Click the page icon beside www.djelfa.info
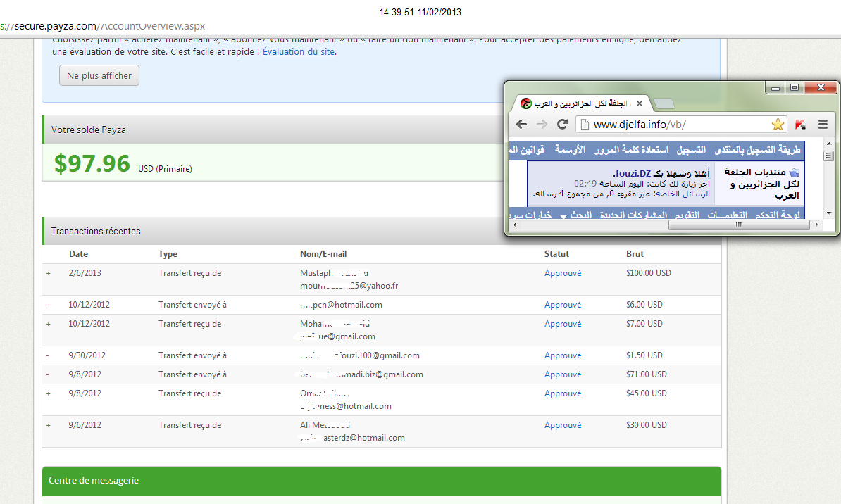The width and height of the screenshot is (841, 504). pos(585,125)
